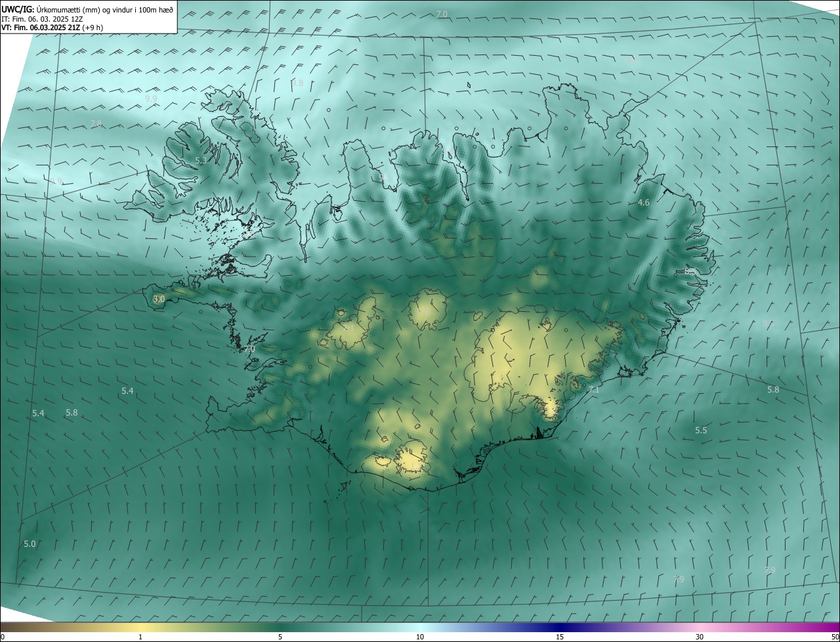Image resolution: width=840 pixels, height=642 pixels.
Task: Click the 'UWC/IG:' map title label
Action: coord(18,9)
